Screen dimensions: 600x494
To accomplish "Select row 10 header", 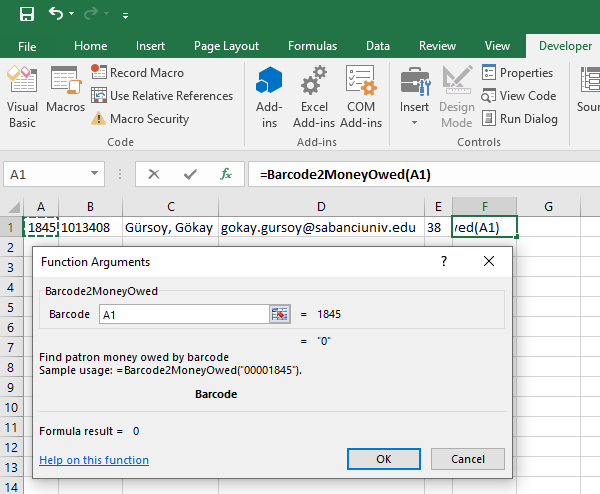I will point(11,407).
